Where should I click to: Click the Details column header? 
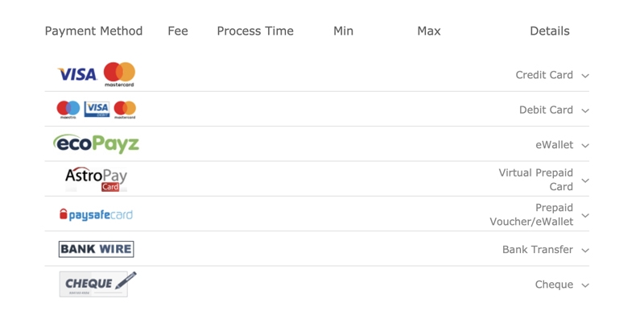tap(550, 31)
